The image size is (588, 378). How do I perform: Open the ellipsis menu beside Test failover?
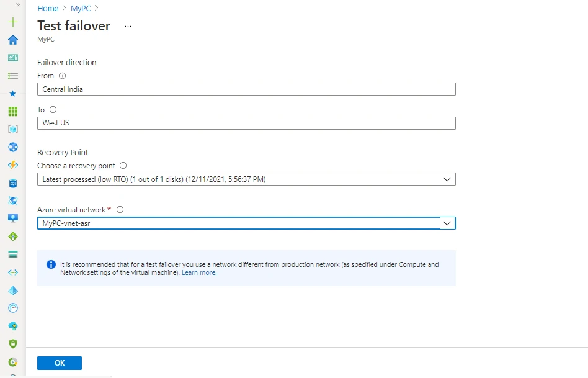128,27
